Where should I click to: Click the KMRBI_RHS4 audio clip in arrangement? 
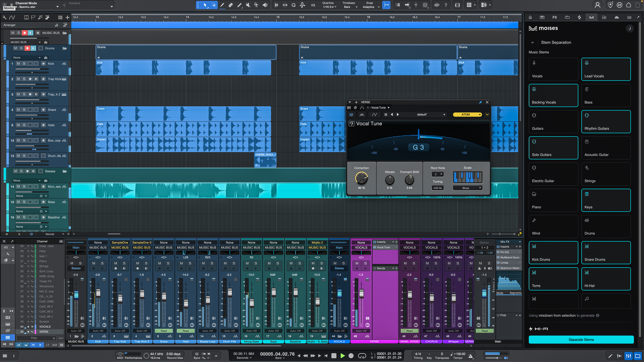click(265, 160)
